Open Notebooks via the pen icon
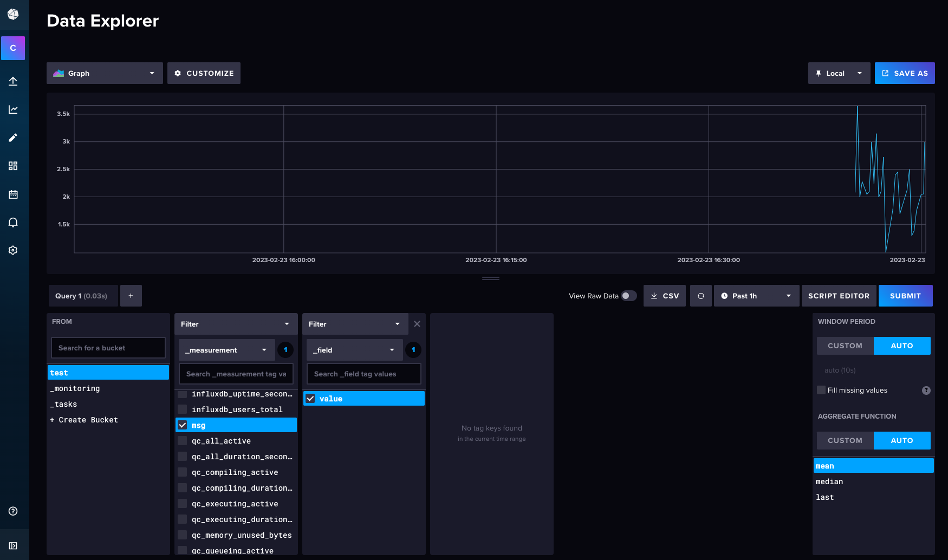948x560 pixels. coord(13,137)
